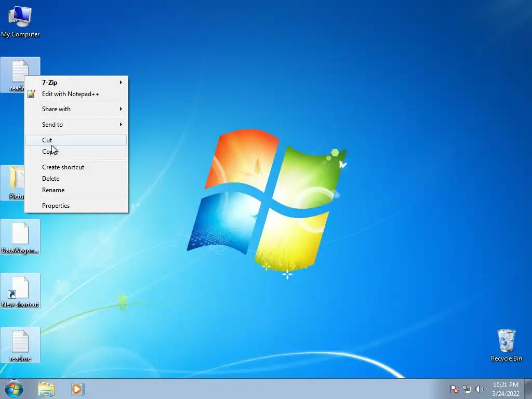Image resolution: width=532 pixels, height=399 pixels.
Task: Click the Windows Start orb
Action: click(x=14, y=389)
